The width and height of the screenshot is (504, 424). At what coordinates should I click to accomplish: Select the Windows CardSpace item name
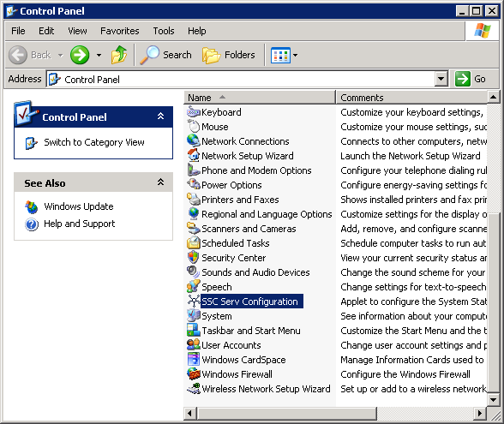(243, 360)
